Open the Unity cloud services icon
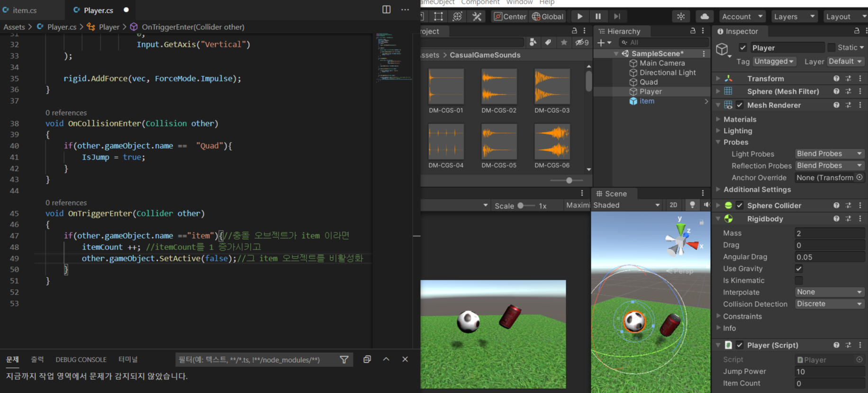This screenshot has width=868, height=393. [705, 16]
